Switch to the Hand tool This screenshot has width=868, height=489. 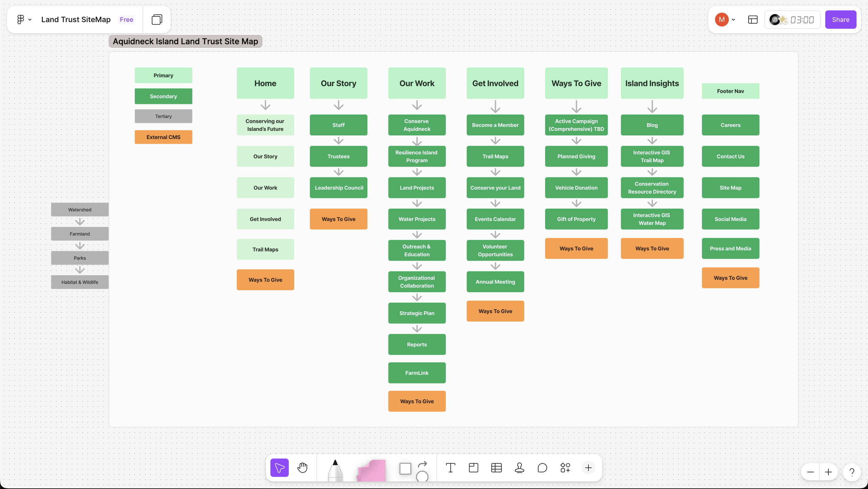pos(302,467)
